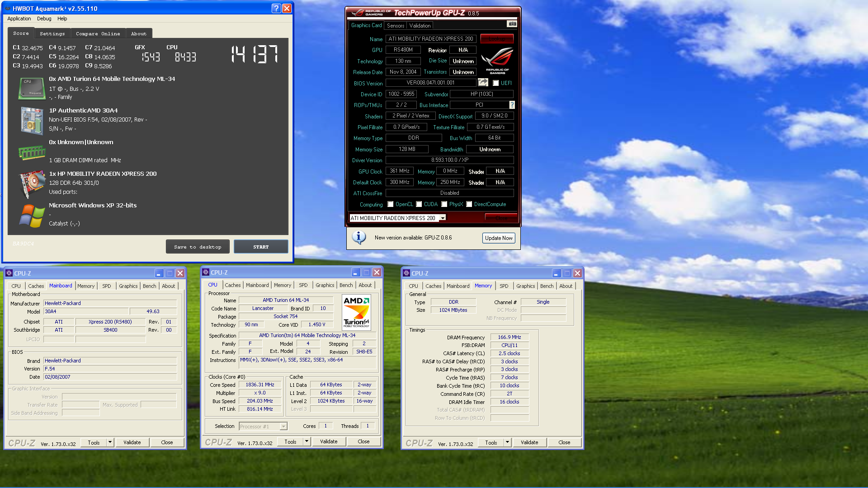Open Tools dropdown arrow in CPU-Z CPU window

click(307, 441)
